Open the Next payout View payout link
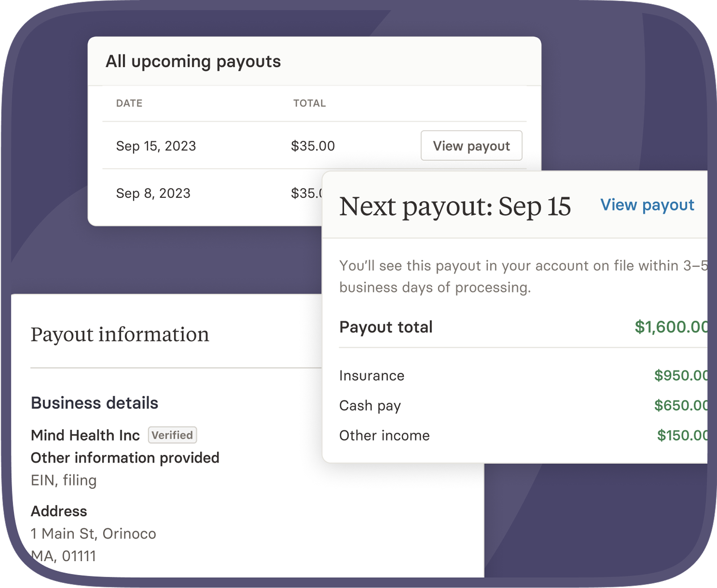717x588 pixels. (x=648, y=206)
